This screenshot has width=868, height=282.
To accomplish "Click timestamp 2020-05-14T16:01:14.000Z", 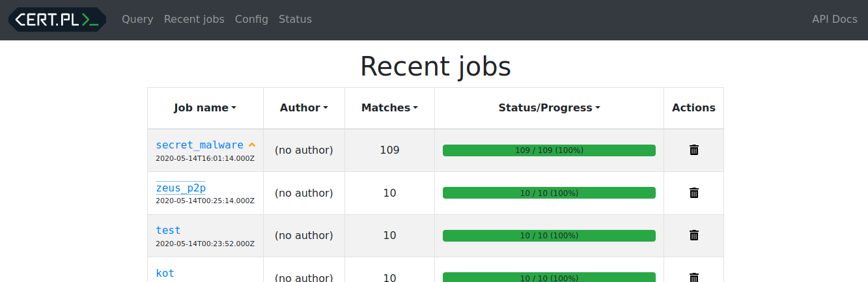I will point(205,158).
